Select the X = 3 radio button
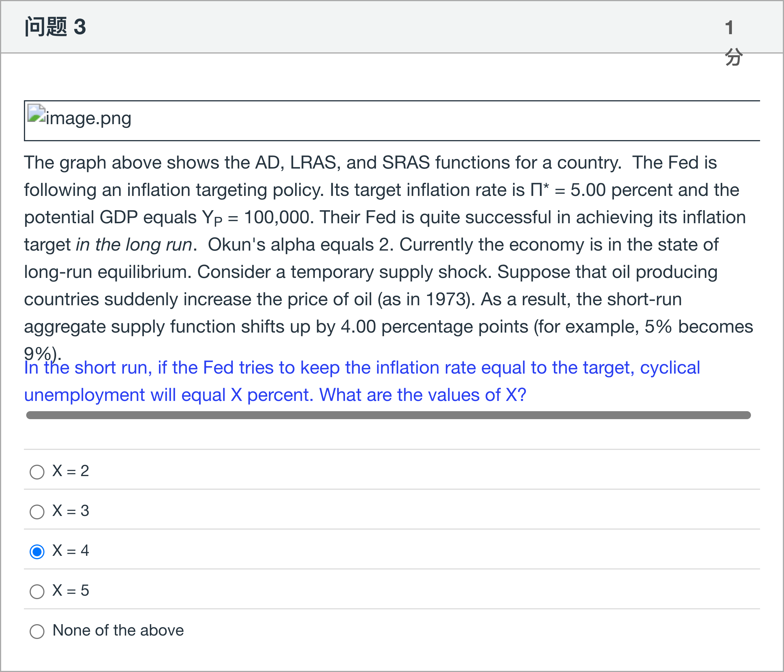Image resolution: width=784 pixels, height=672 pixels. point(37,512)
